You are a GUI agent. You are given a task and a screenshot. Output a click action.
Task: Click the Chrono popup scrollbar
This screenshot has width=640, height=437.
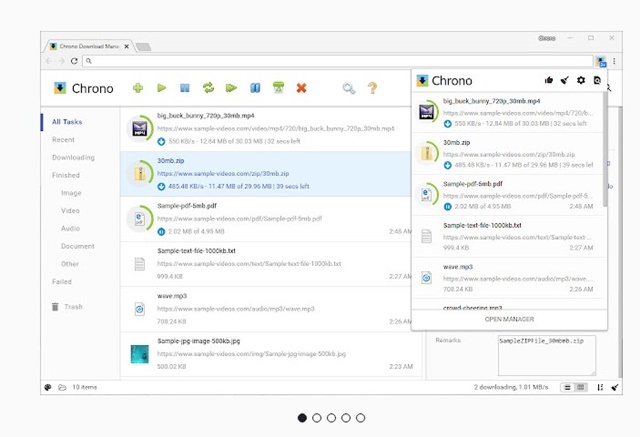tap(605, 149)
